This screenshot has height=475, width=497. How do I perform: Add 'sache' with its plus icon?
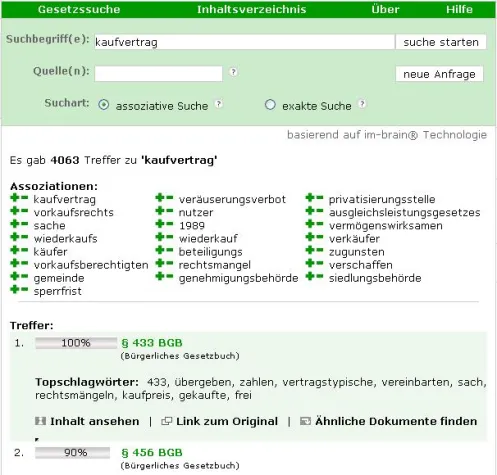[x=14, y=224]
